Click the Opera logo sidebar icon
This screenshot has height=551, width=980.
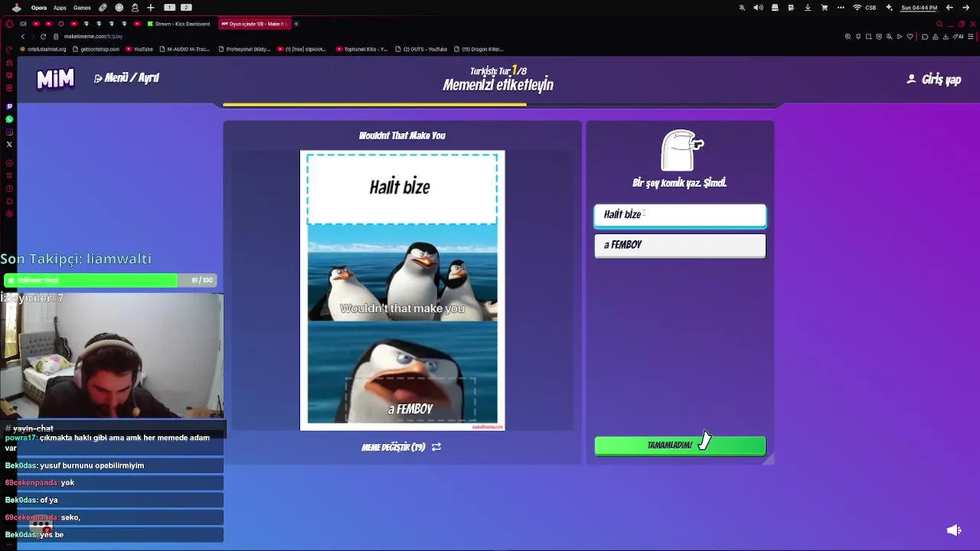(x=9, y=24)
